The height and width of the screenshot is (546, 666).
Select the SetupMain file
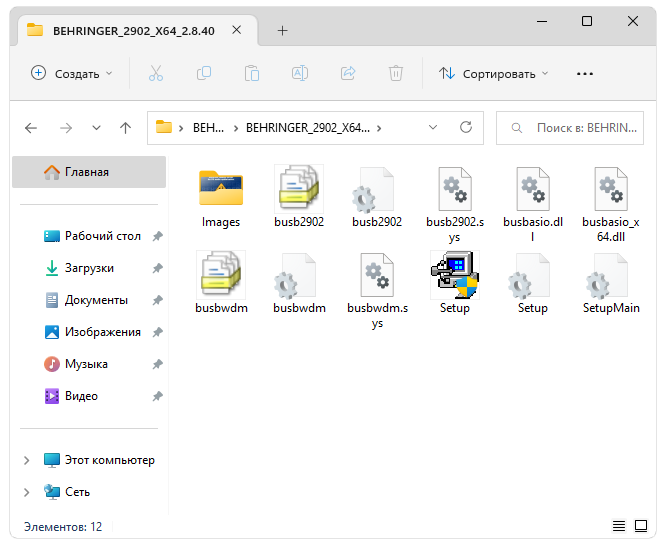click(x=611, y=284)
